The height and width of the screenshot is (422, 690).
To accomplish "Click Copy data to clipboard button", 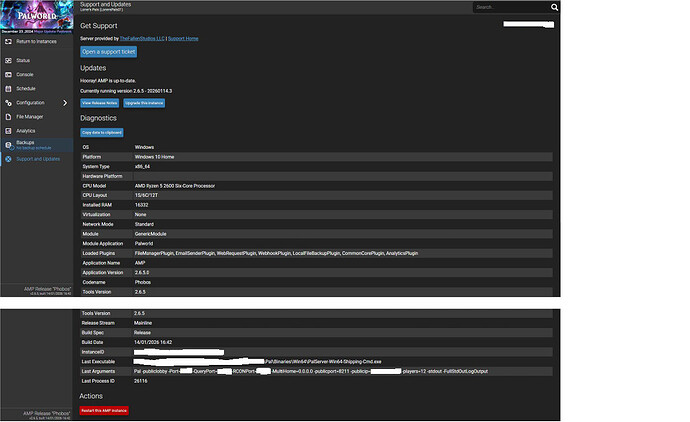I will click(x=100, y=132).
